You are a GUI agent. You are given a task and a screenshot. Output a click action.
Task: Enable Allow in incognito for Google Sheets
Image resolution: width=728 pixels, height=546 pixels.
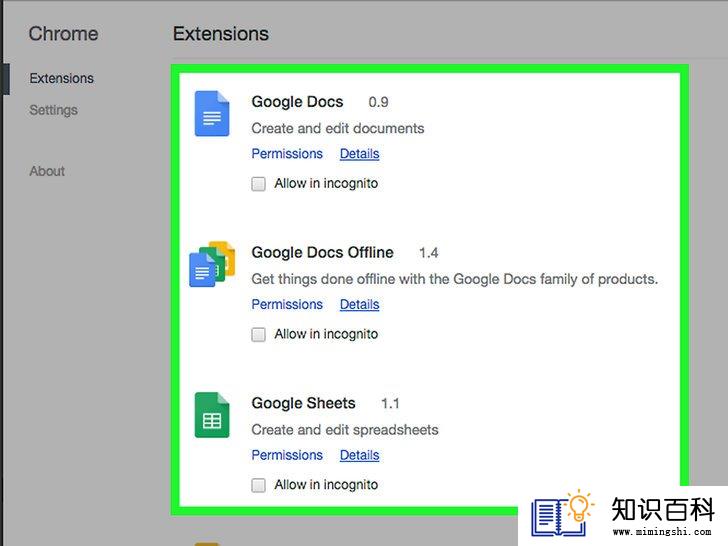coord(258,485)
